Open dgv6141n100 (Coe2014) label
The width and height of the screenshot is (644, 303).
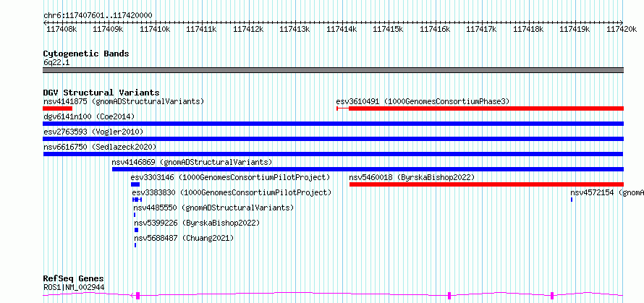[x=89, y=116]
